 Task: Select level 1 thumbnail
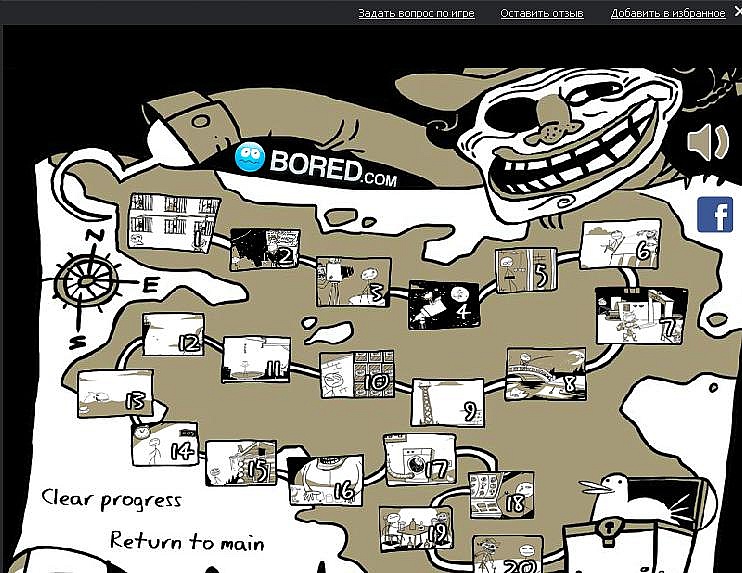point(174,222)
